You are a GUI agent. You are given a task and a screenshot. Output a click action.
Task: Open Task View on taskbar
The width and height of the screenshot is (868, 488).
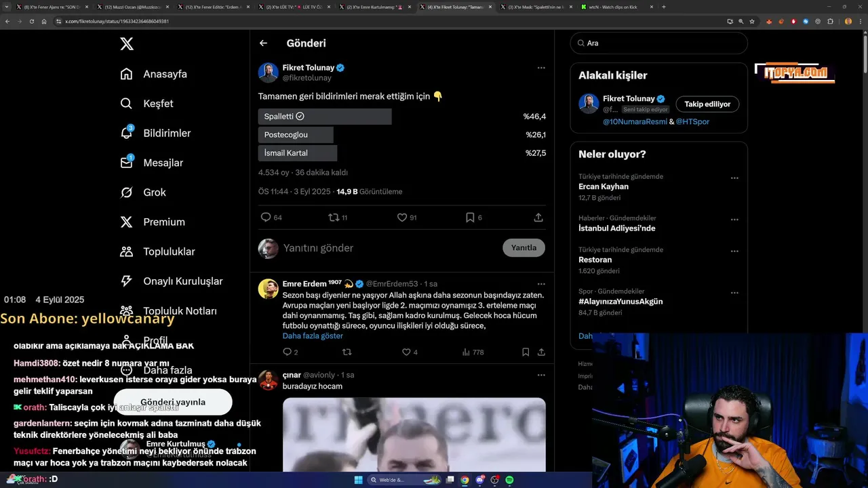pos(450,480)
